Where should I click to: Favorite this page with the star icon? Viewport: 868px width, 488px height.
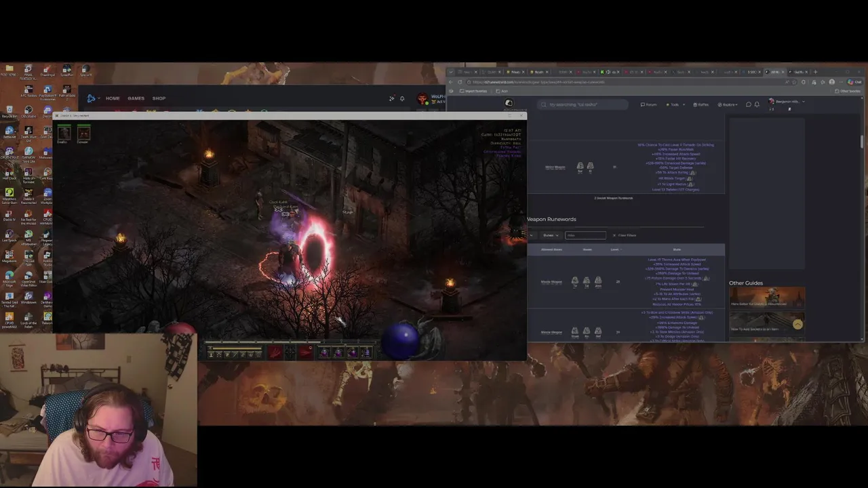[x=794, y=82]
